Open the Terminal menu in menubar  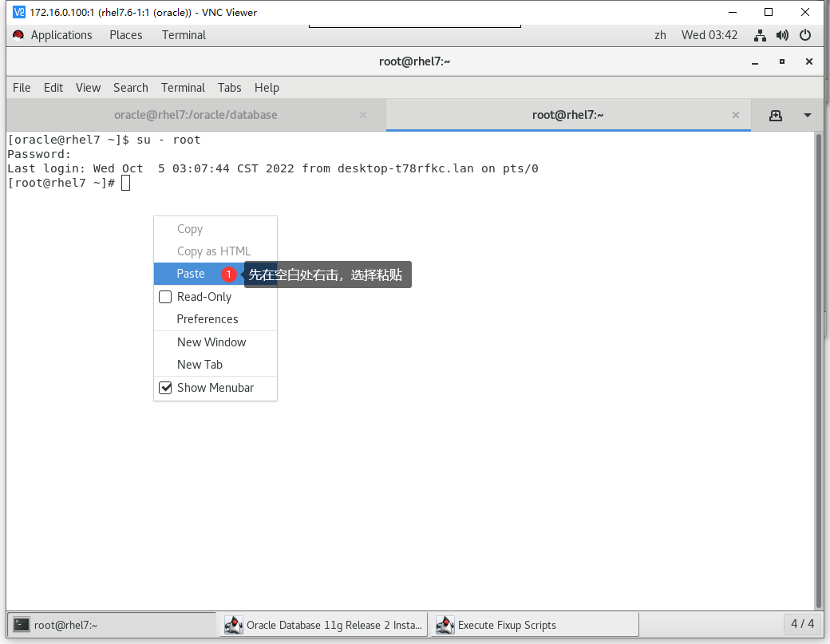pos(183,87)
